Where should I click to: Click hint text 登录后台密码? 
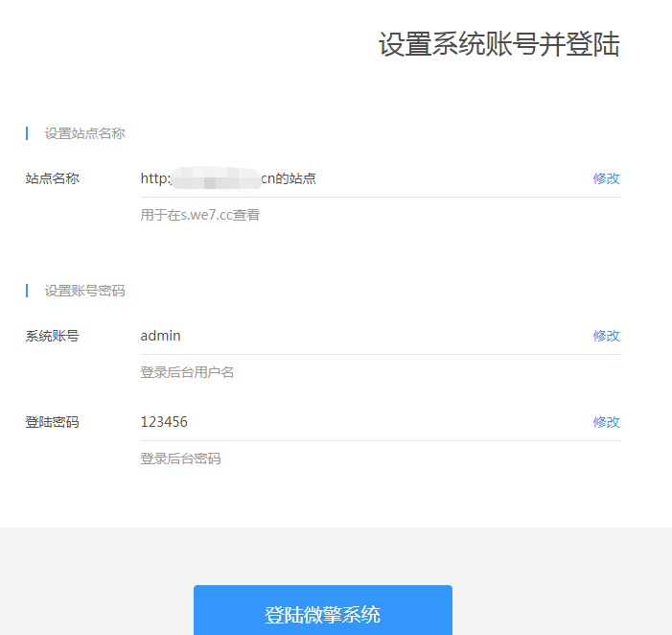[180, 459]
